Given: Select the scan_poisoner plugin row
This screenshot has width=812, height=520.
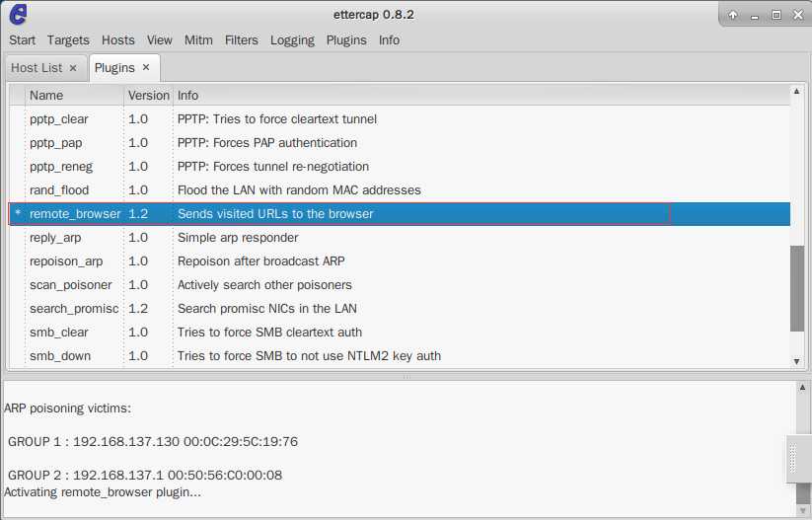Looking at the screenshot, I should [400, 285].
